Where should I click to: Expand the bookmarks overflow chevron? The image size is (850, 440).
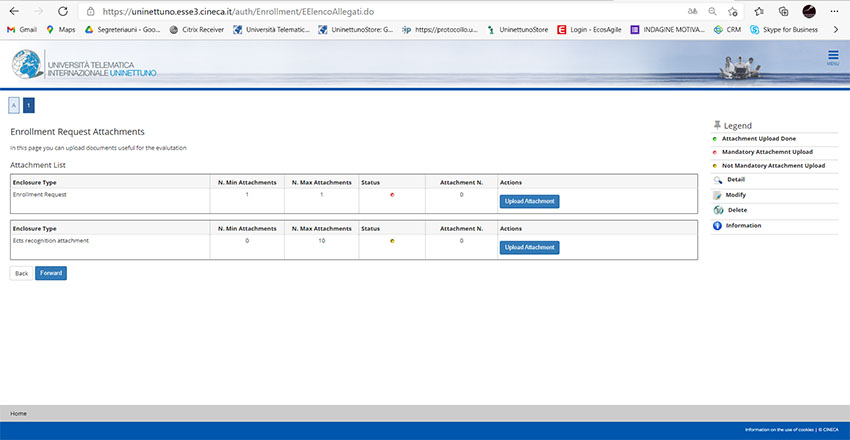click(836, 30)
